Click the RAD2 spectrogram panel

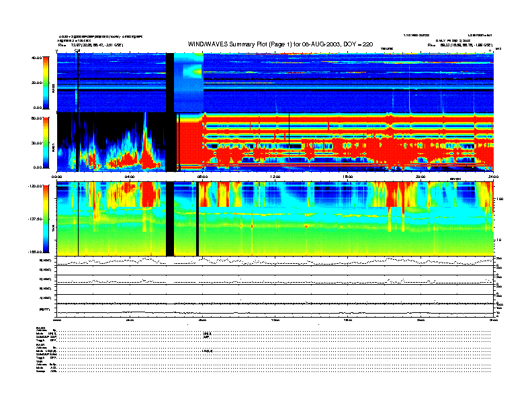tap(275, 83)
